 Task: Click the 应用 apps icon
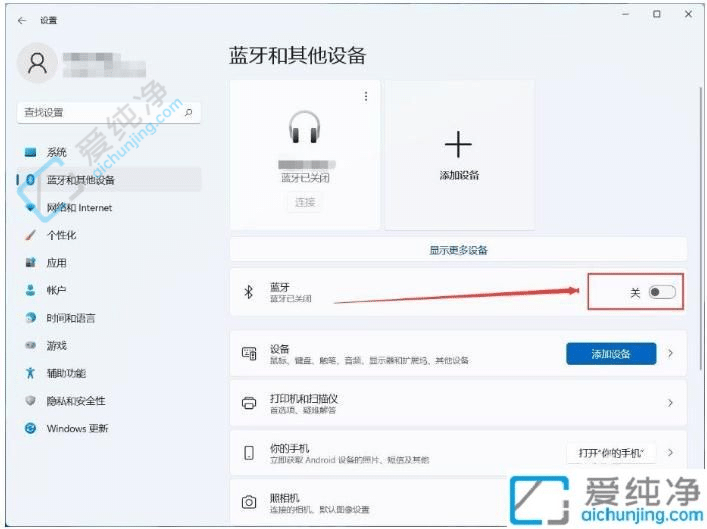tap(31, 262)
